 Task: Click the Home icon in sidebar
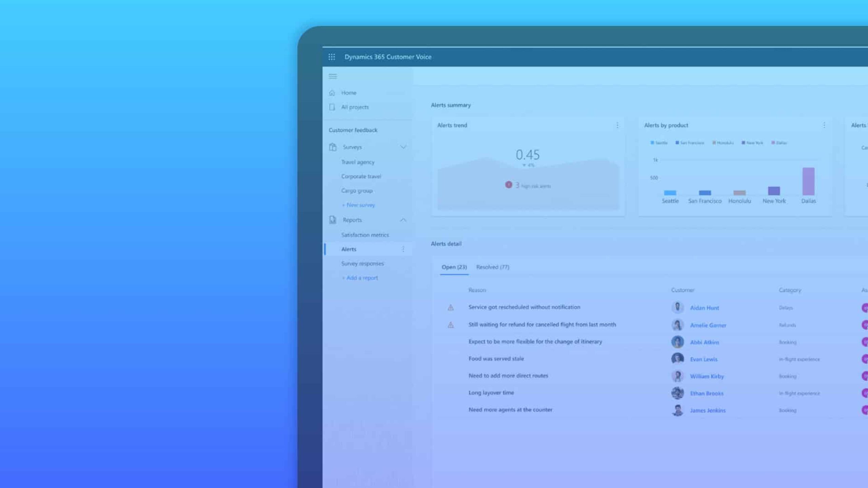tap(332, 93)
